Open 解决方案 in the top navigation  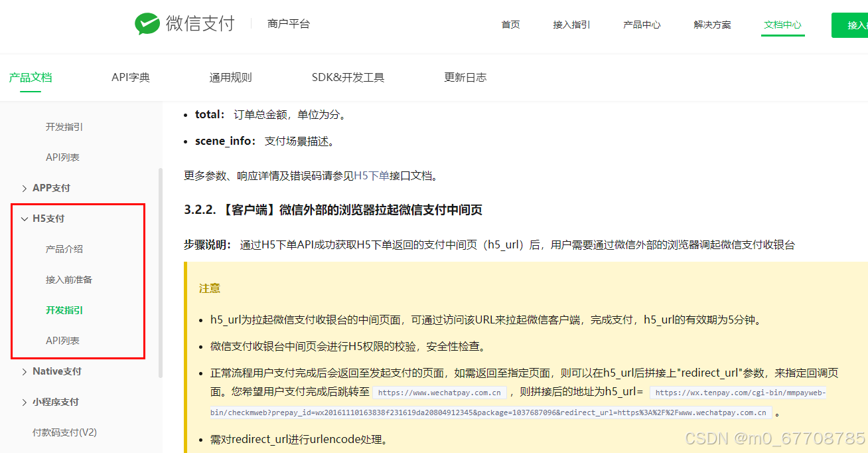[x=712, y=25]
